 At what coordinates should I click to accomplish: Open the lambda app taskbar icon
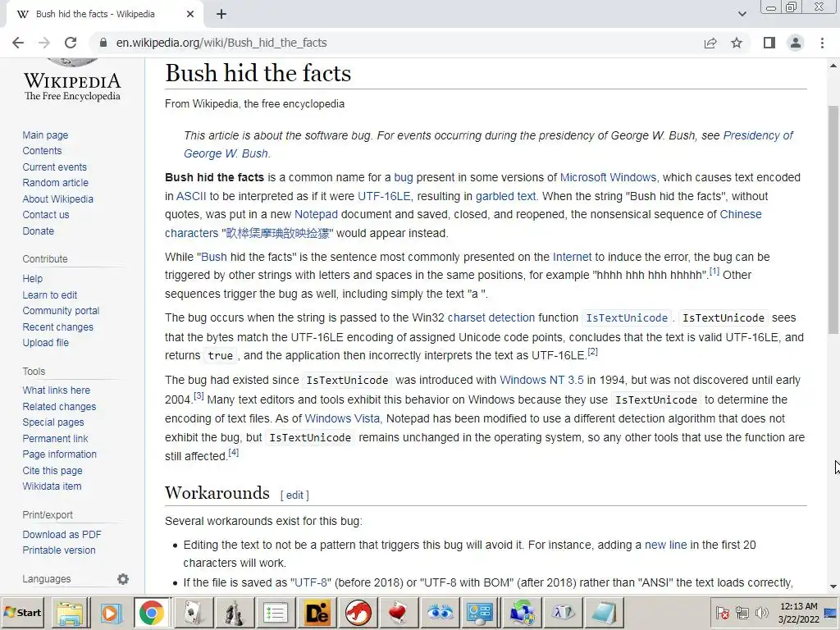point(563,613)
